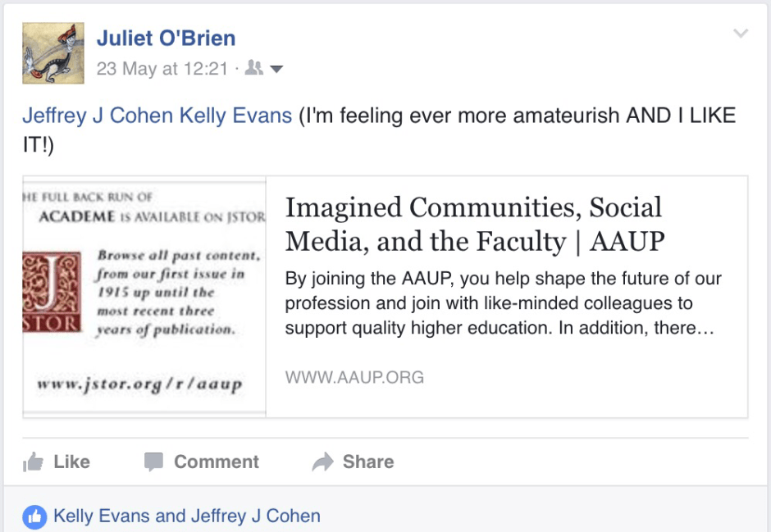The width and height of the screenshot is (771, 532).
Task: Click the speech bubble Comment icon
Action: click(153, 462)
